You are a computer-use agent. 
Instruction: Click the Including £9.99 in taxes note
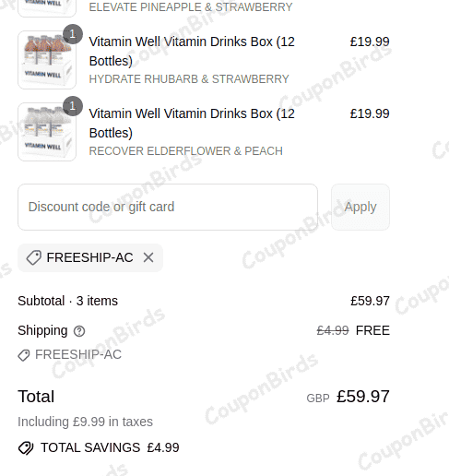click(85, 422)
